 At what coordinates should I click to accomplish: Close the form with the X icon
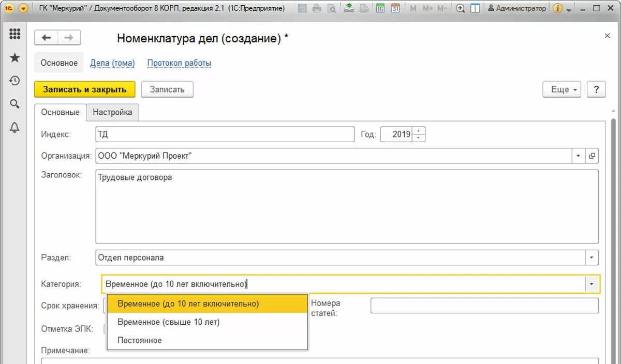coord(608,36)
